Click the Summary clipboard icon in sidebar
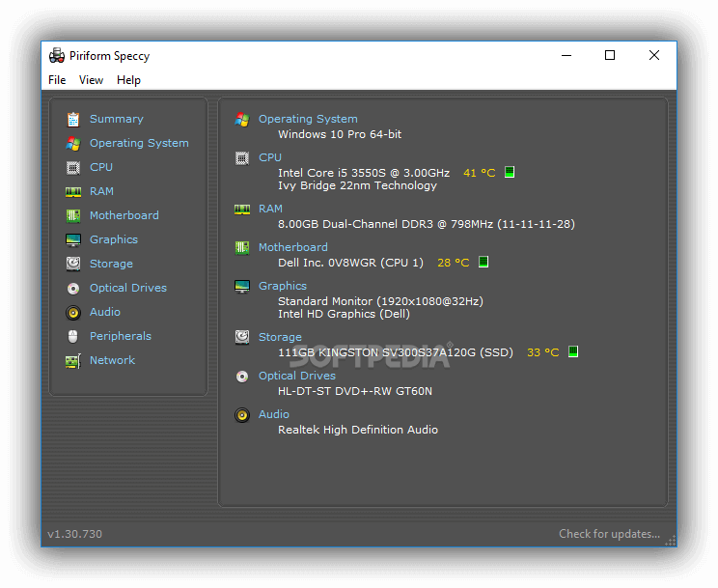The height and width of the screenshot is (588, 718). 73,119
